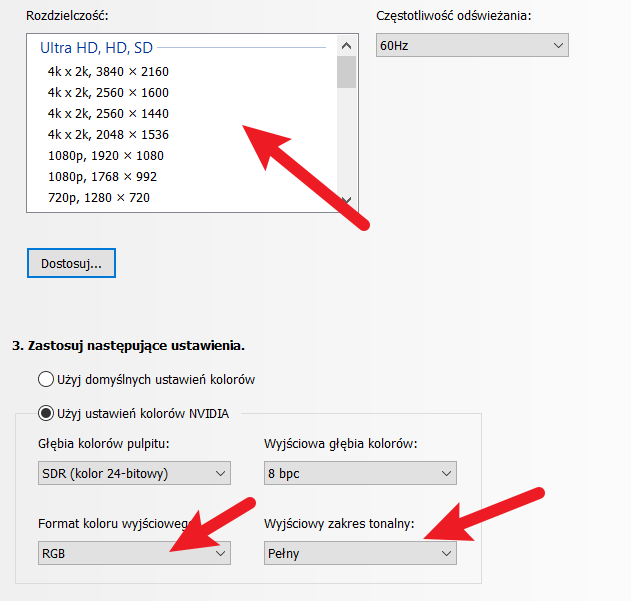
Task: Click the Ultra HD, HD, SD group header
Action: tap(97, 47)
